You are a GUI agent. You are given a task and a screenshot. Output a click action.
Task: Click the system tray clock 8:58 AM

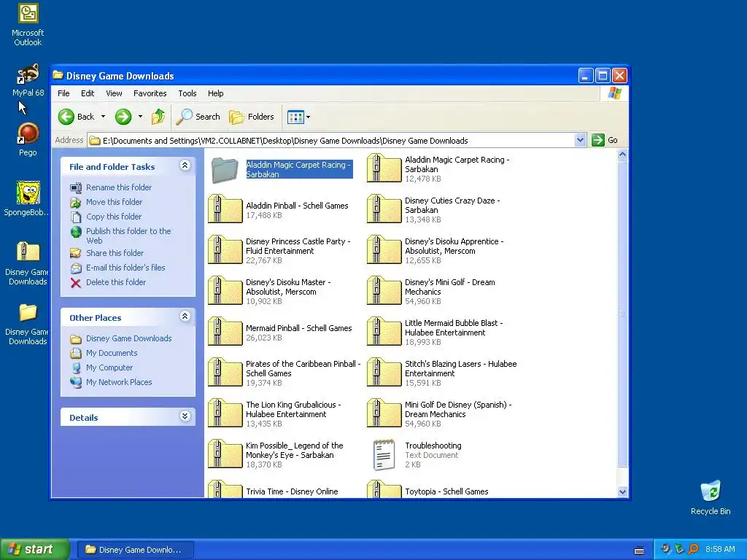coord(720,549)
